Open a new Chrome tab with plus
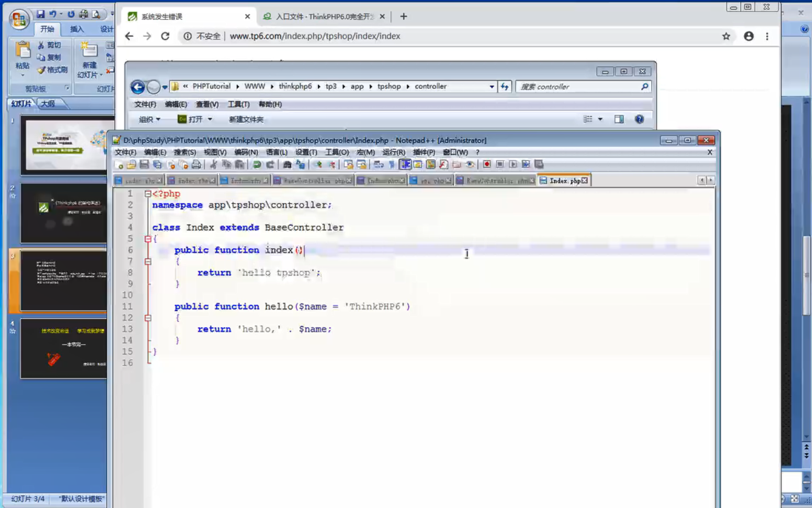 404,16
